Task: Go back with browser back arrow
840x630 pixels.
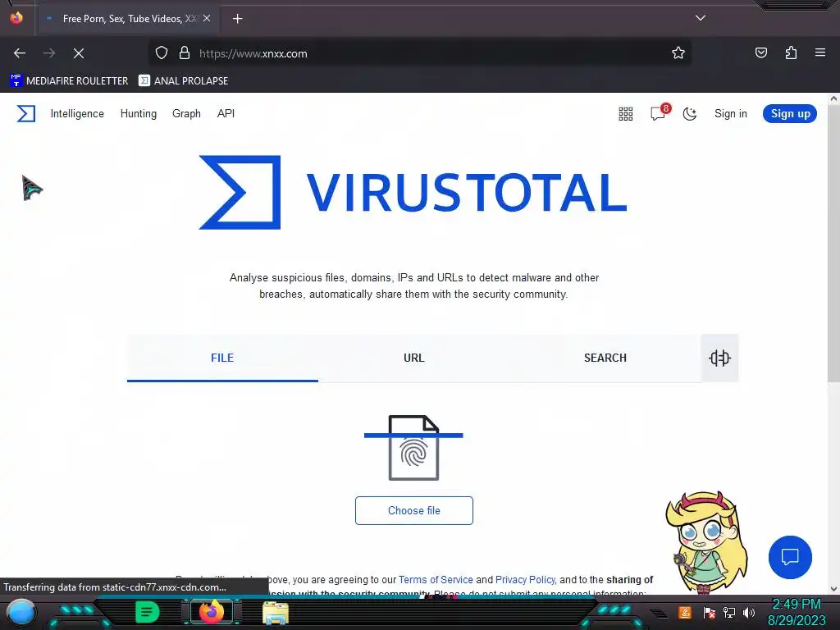Action: (x=20, y=53)
